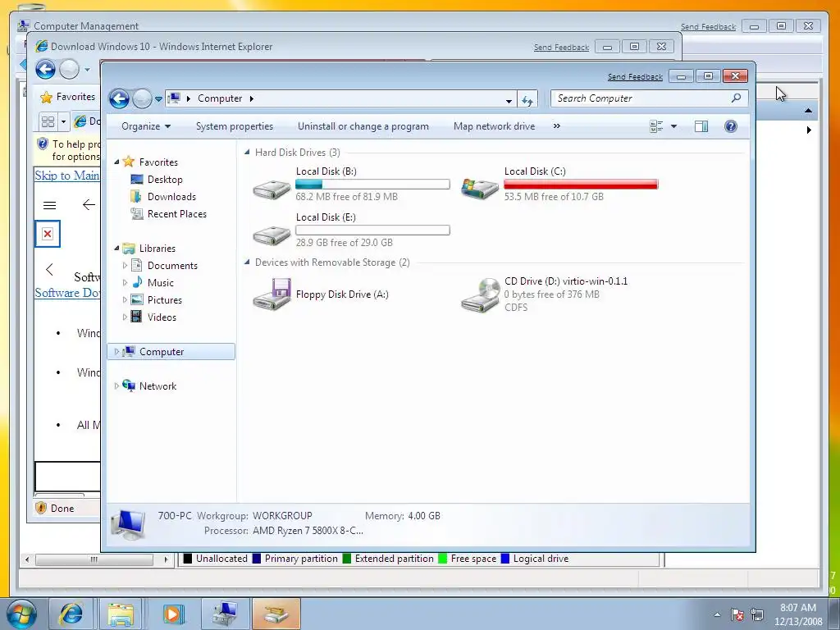Click Computer in the address breadcrumb

point(220,98)
